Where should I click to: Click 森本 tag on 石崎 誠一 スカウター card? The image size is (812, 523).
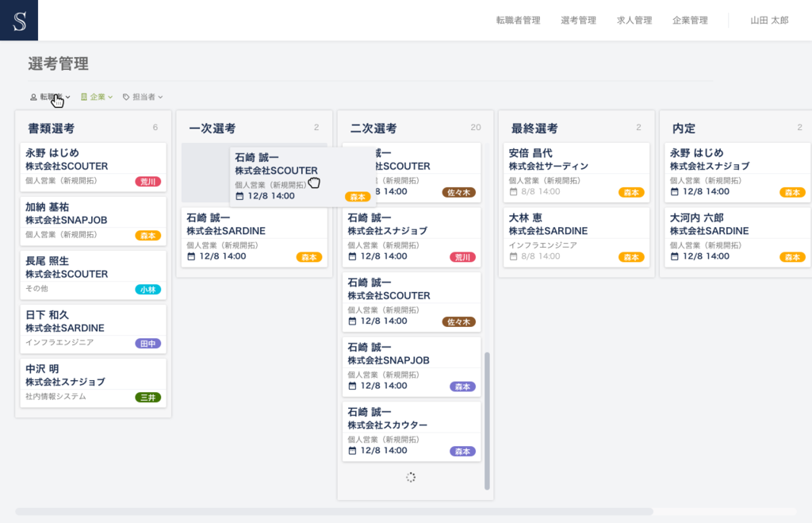coord(462,452)
